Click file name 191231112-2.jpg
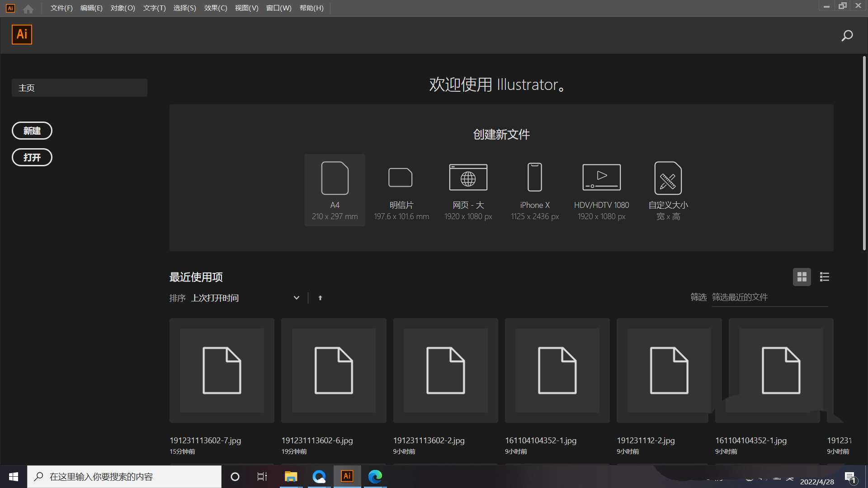Image resolution: width=868 pixels, height=488 pixels. [646, 440]
